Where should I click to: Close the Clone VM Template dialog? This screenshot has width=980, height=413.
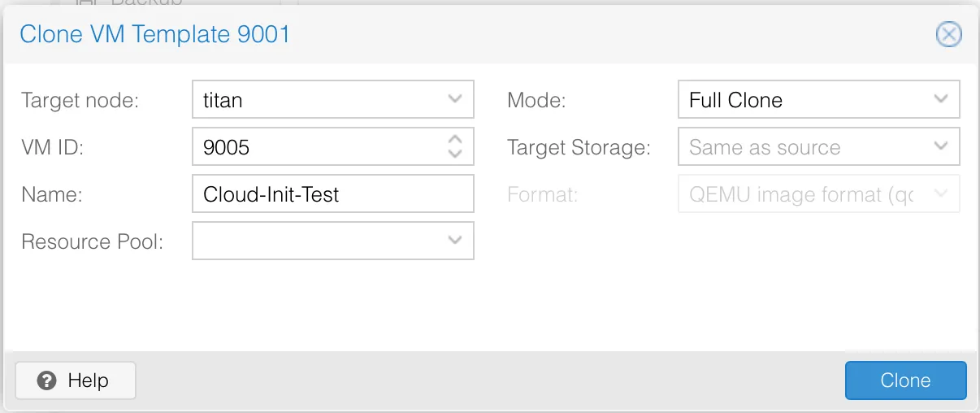coord(949,34)
